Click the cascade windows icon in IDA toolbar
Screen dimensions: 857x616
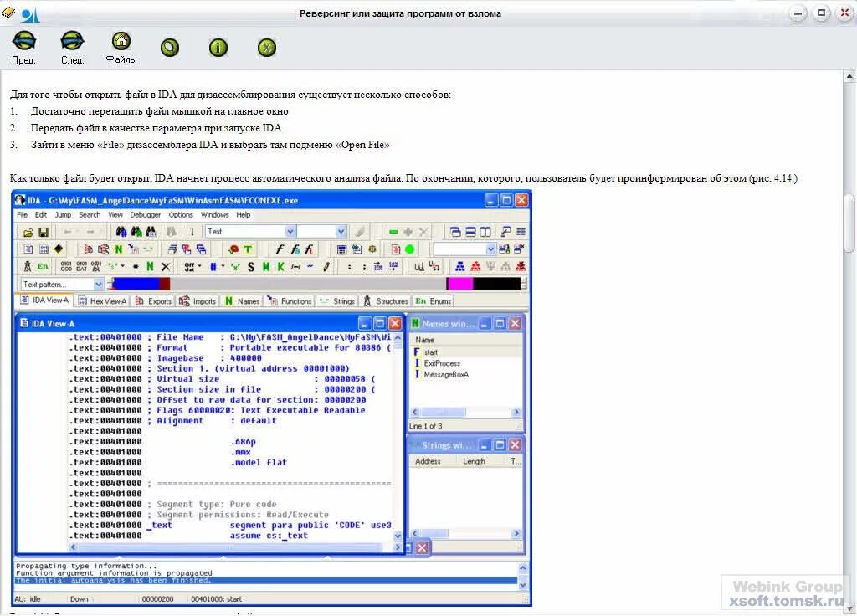[454, 233]
